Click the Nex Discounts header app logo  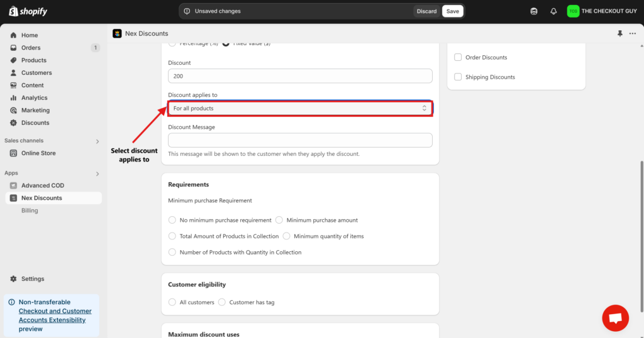[x=117, y=34]
